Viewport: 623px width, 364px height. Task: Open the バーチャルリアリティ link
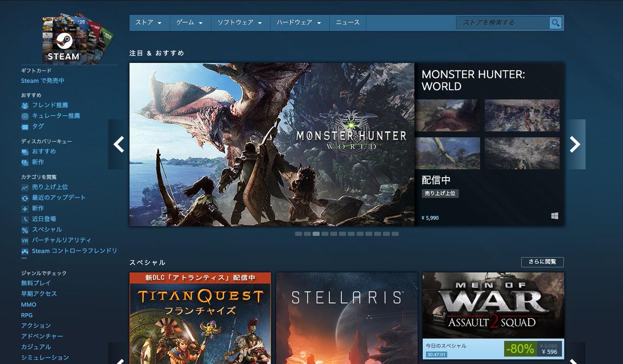click(x=62, y=240)
